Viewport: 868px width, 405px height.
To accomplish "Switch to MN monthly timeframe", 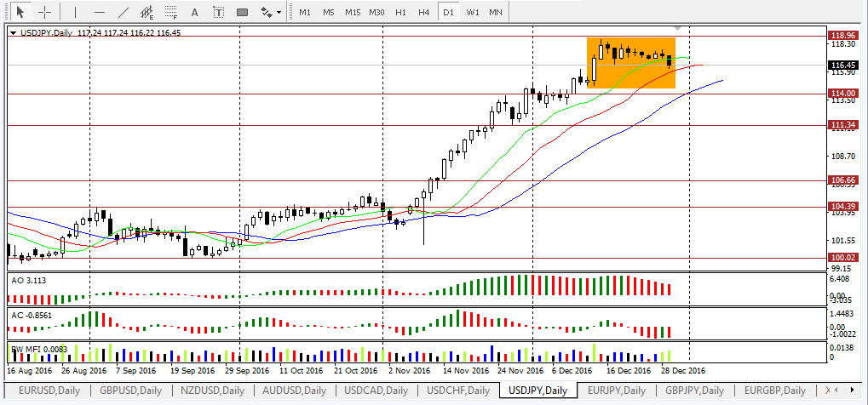I will tap(496, 12).
